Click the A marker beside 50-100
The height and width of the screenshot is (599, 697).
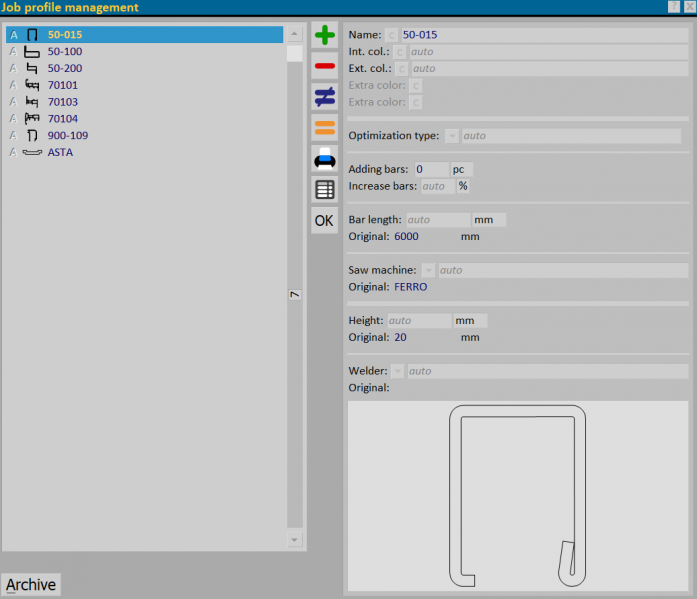[13, 52]
